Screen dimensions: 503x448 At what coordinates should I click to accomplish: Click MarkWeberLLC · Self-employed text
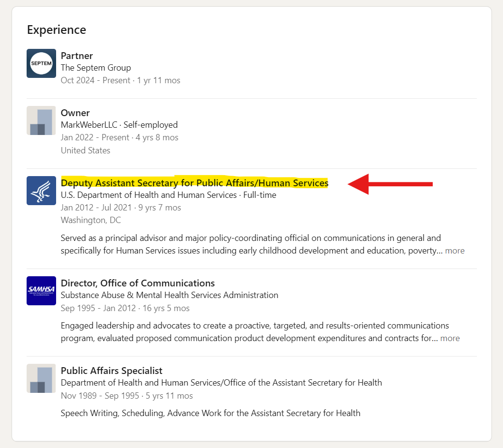[x=119, y=125]
